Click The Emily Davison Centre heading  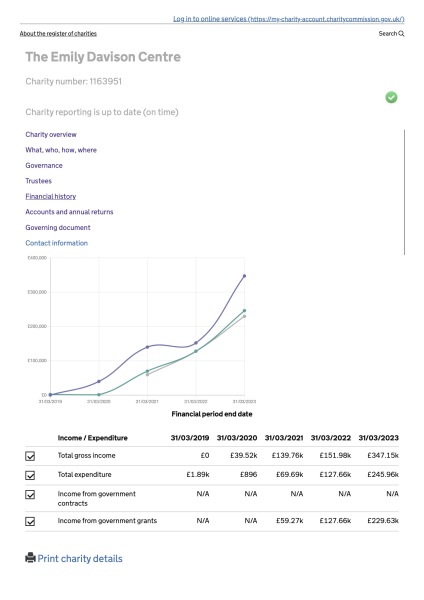tap(103, 57)
